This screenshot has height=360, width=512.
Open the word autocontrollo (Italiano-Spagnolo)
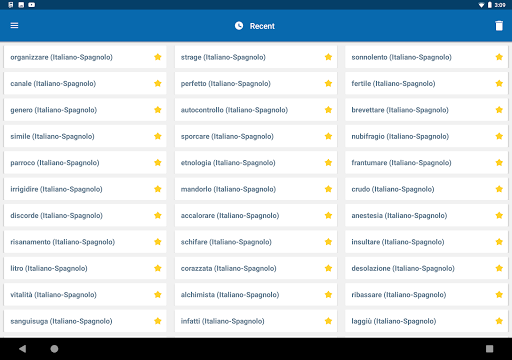[256, 110]
